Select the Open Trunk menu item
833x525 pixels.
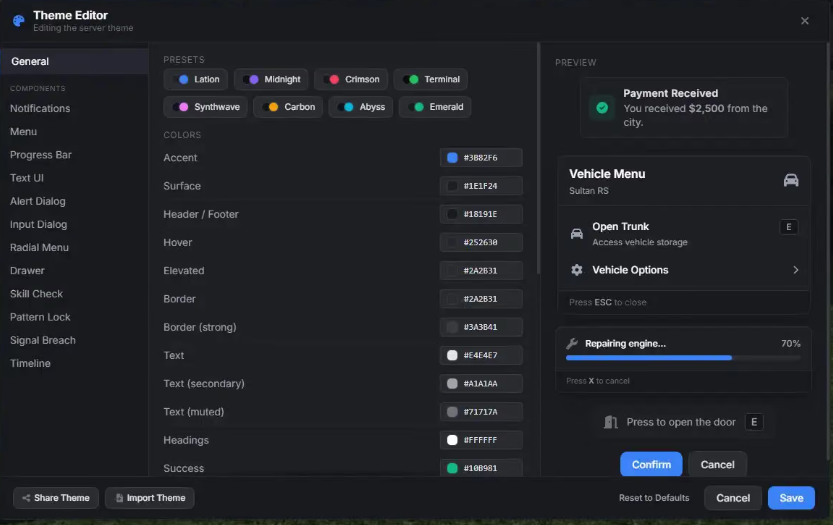[x=684, y=233]
